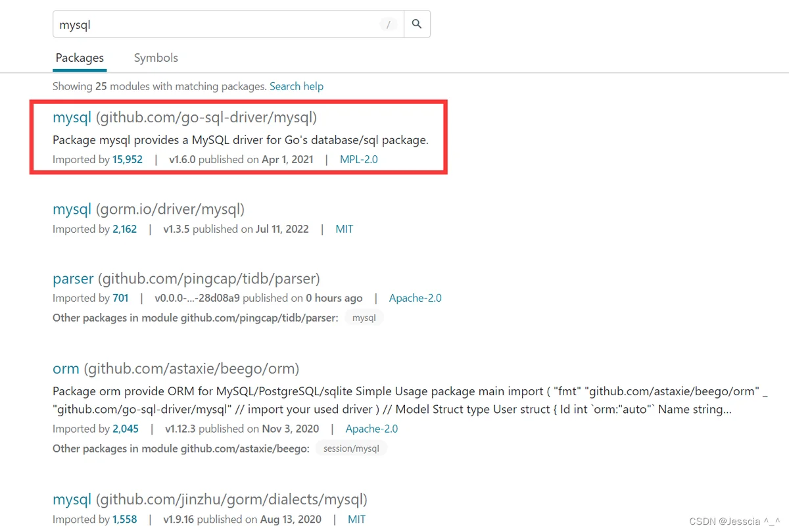The width and height of the screenshot is (789, 532).
Task: Click version text v1.9.16
Action: coord(179,520)
